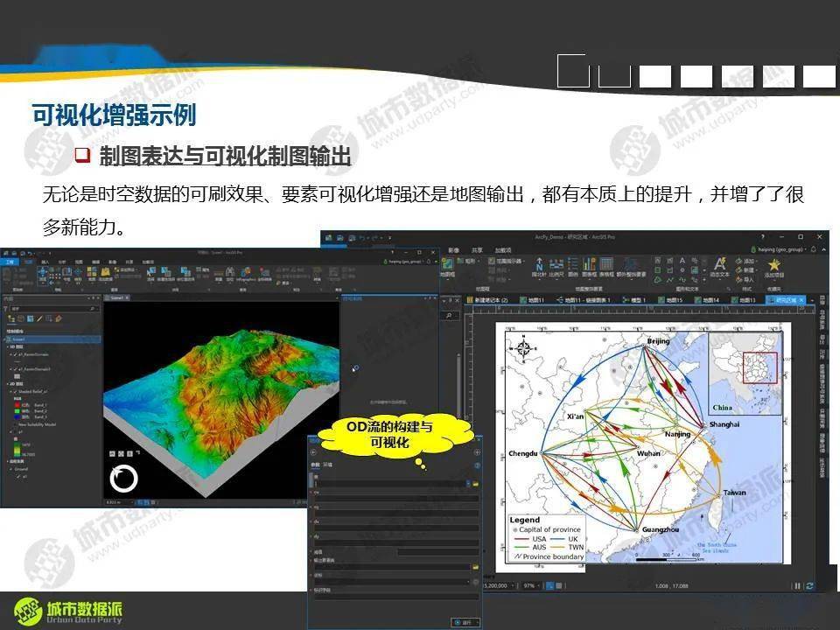Click the green Band_2 color swatch
This screenshot has height=630, width=840.
point(17,411)
